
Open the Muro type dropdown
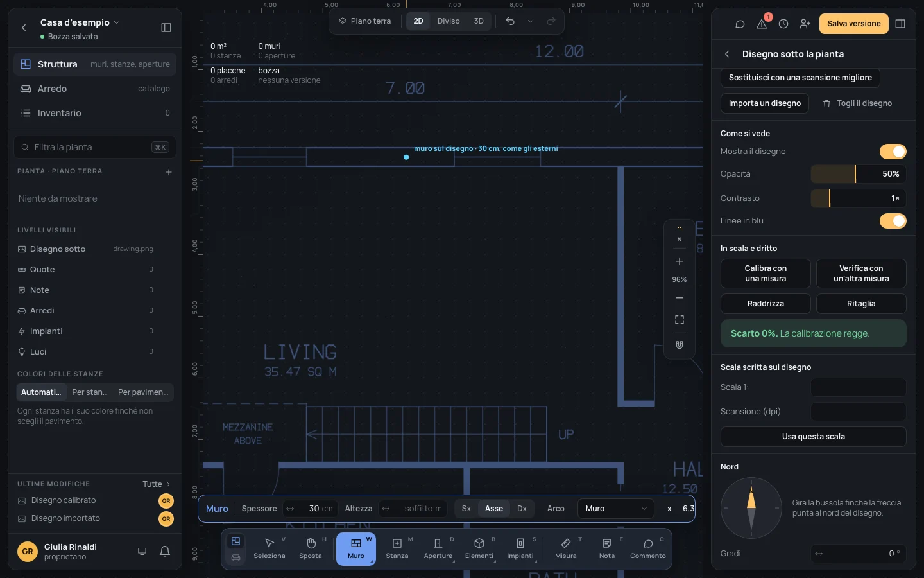[616, 509]
